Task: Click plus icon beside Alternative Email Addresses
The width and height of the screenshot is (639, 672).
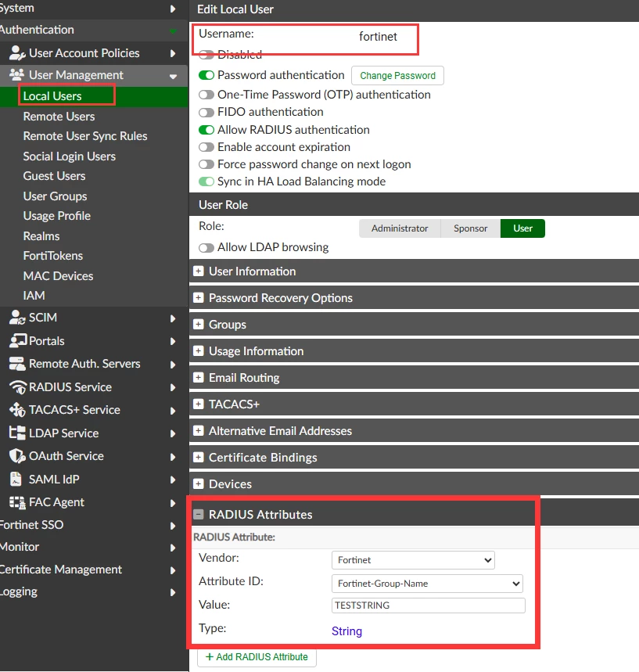Action: coord(198,430)
